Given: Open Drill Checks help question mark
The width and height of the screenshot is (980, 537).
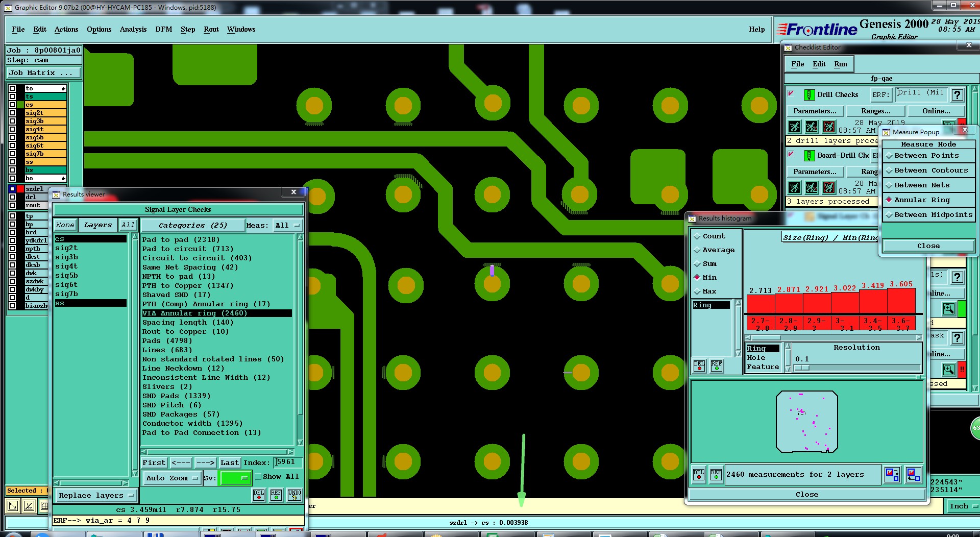Looking at the screenshot, I should (958, 94).
